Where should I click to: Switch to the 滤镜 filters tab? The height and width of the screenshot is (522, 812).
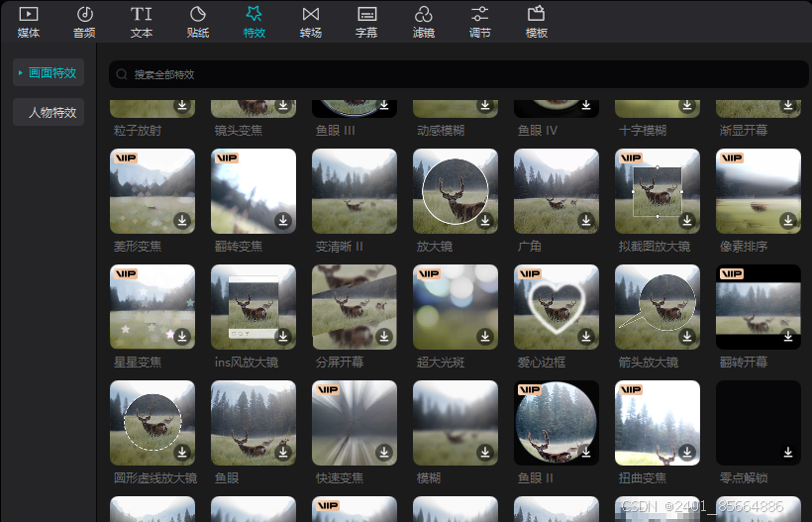423,22
